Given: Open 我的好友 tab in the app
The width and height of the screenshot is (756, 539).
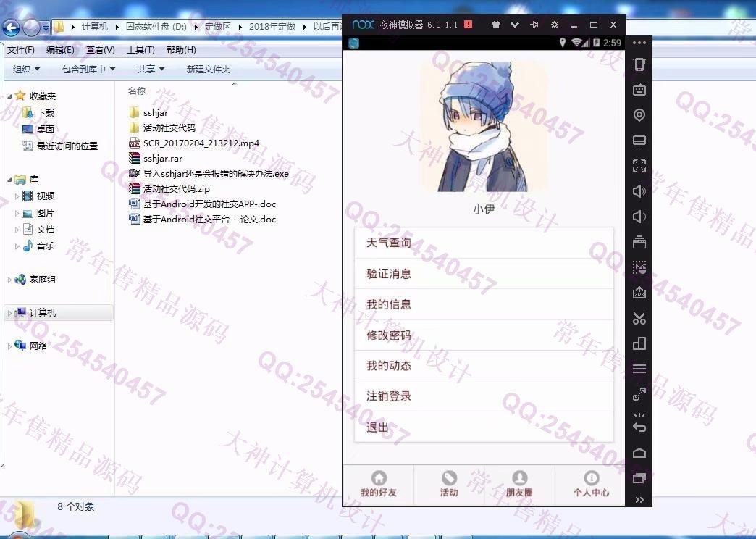Looking at the screenshot, I should [x=379, y=484].
